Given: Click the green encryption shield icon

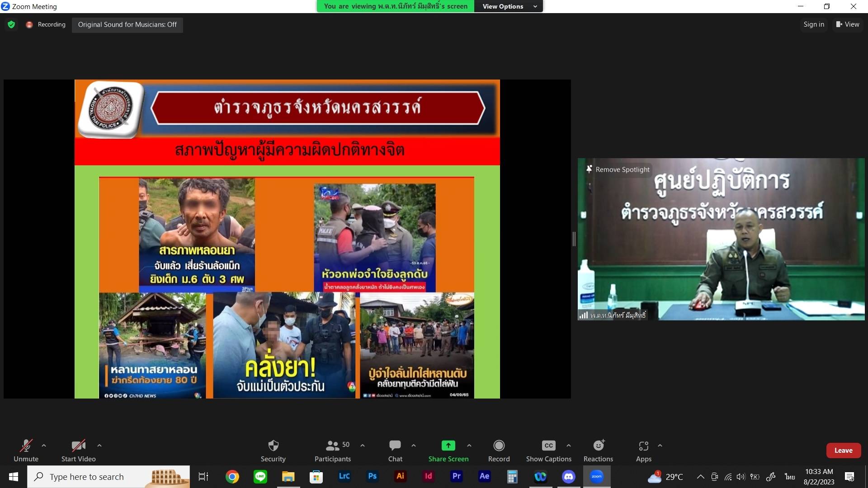Looking at the screenshot, I should tap(11, 24).
